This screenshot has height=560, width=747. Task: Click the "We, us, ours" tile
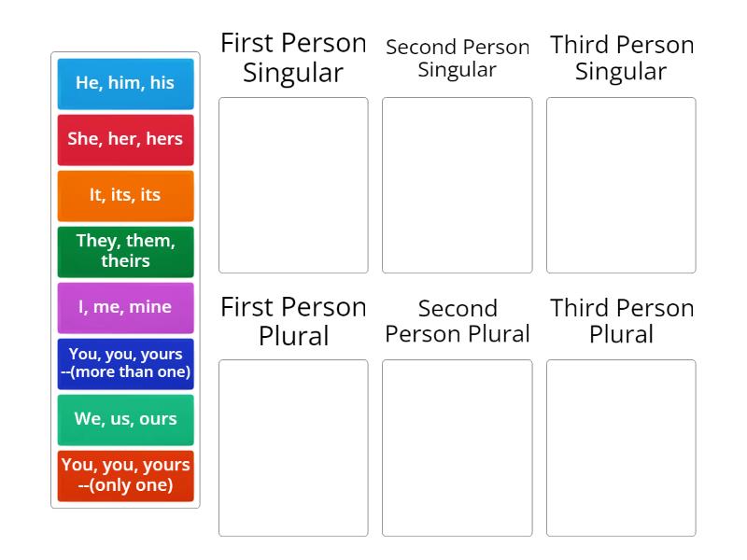pos(125,419)
